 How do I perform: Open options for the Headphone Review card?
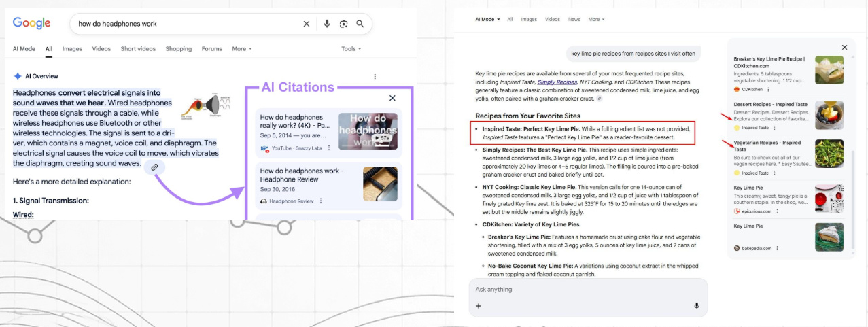pyautogui.click(x=320, y=201)
